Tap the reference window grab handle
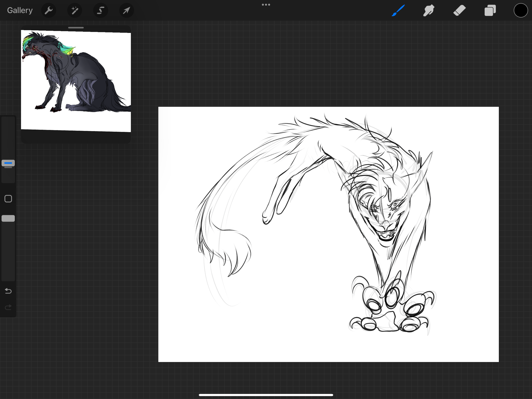The height and width of the screenshot is (399, 532). pyautogui.click(x=76, y=28)
